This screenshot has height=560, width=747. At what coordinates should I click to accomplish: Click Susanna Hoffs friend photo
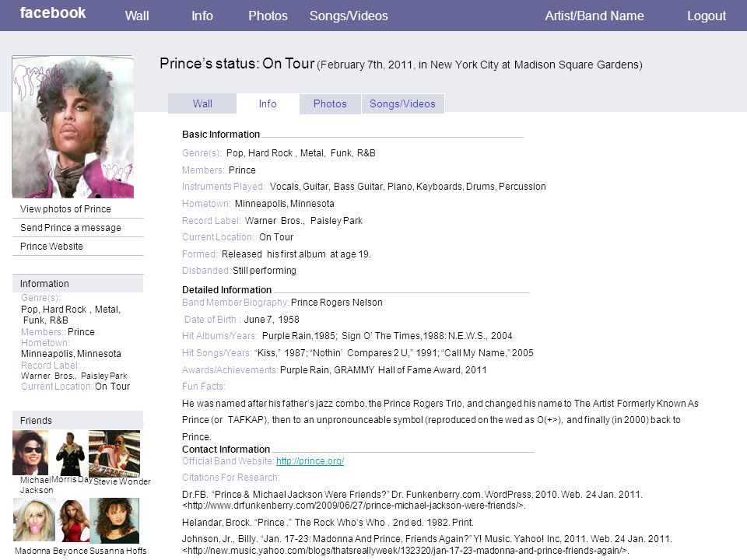pyautogui.click(x=114, y=520)
